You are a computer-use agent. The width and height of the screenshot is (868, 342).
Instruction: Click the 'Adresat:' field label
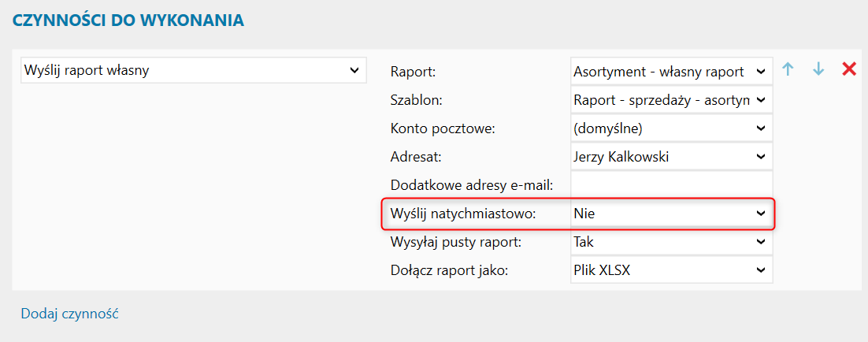(416, 158)
